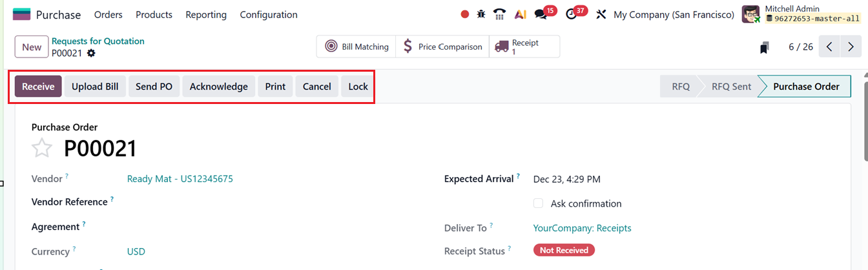
Task: Select the RFQ Sent status stage
Action: pyautogui.click(x=731, y=87)
